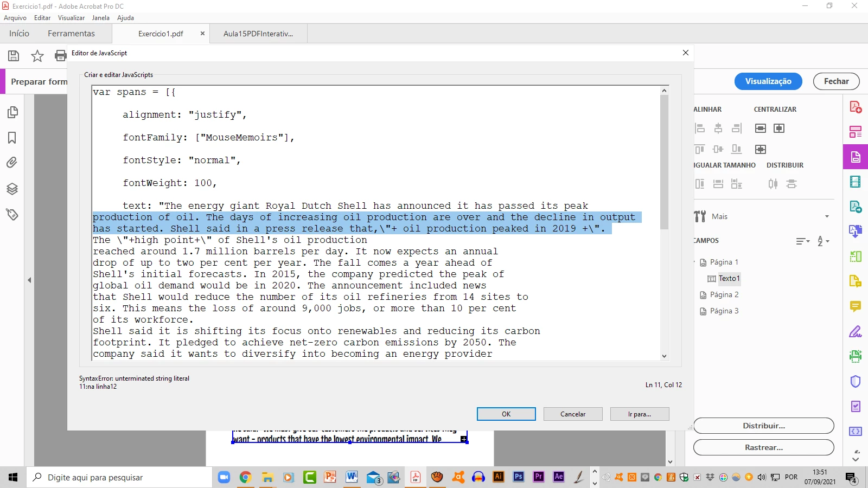Match field heights icon

pos(700,184)
